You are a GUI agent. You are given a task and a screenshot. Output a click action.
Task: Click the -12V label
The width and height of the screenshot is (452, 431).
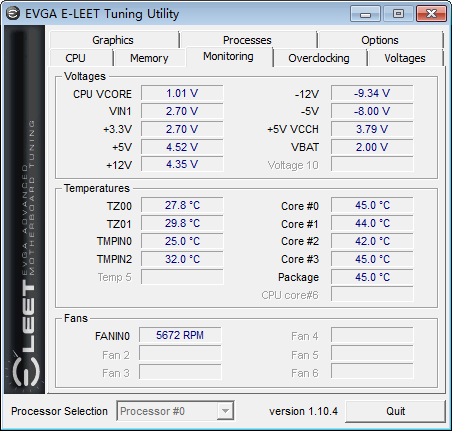point(307,94)
